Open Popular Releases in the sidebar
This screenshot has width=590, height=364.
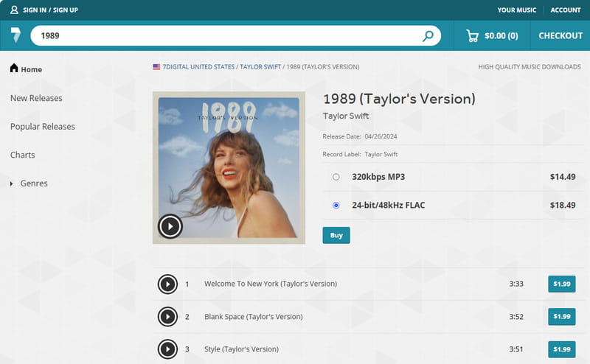coord(43,127)
